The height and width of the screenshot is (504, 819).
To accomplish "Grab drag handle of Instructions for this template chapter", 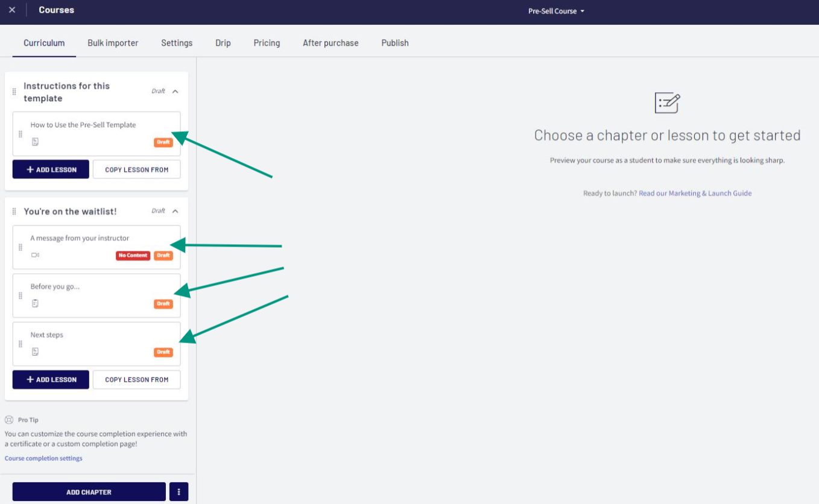I will coord(14,92).
